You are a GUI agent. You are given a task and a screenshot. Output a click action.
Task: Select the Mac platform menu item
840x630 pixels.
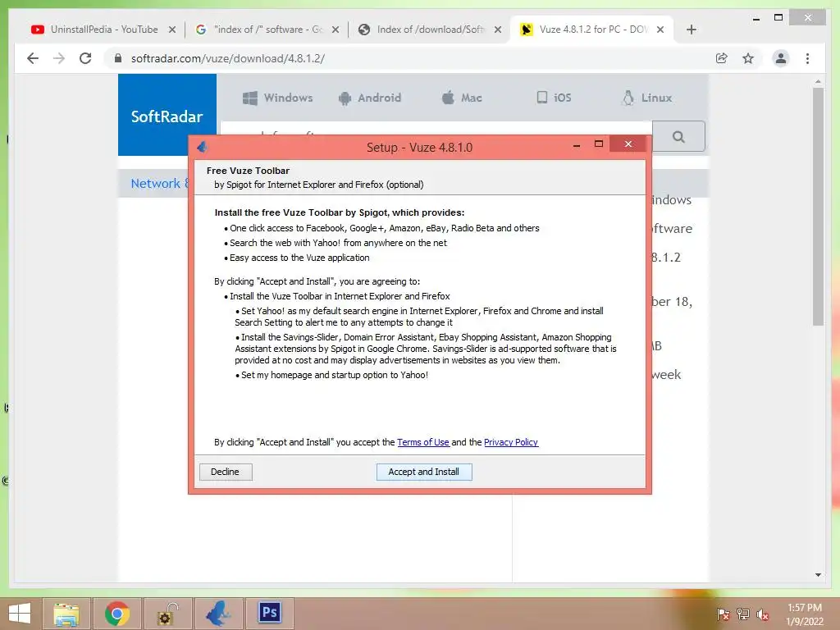coord(462,98)
